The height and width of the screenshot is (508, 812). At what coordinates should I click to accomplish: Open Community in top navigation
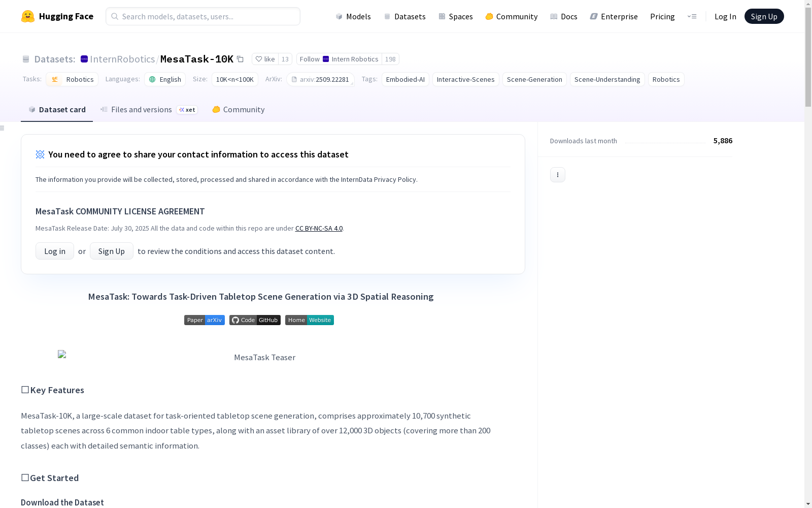pos(512,16)
